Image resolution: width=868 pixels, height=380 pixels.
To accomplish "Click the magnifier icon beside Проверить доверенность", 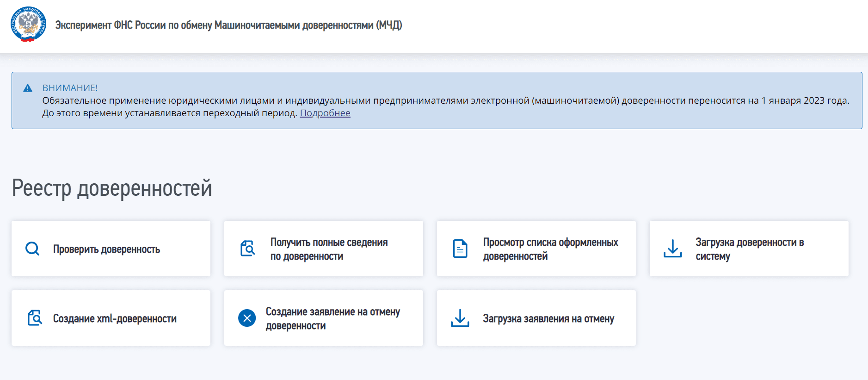I will pyautogui.click(x=32, y=249).
